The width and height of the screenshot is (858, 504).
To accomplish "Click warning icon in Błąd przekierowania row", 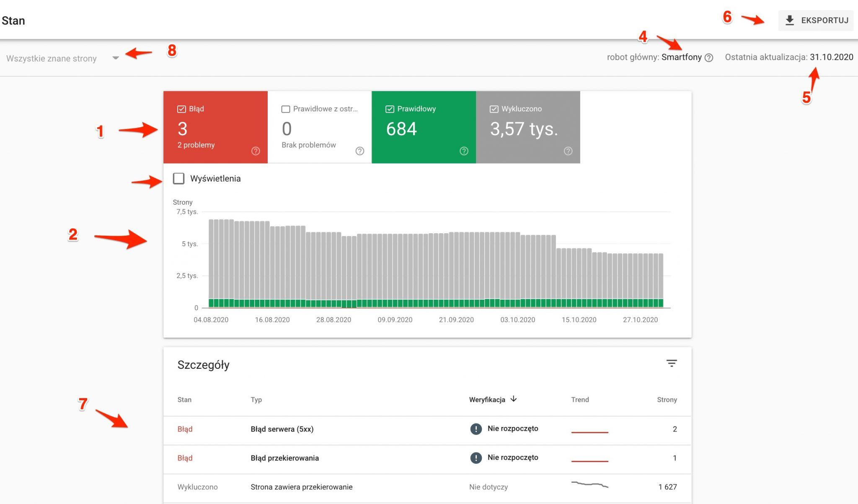I will [476, 458].
